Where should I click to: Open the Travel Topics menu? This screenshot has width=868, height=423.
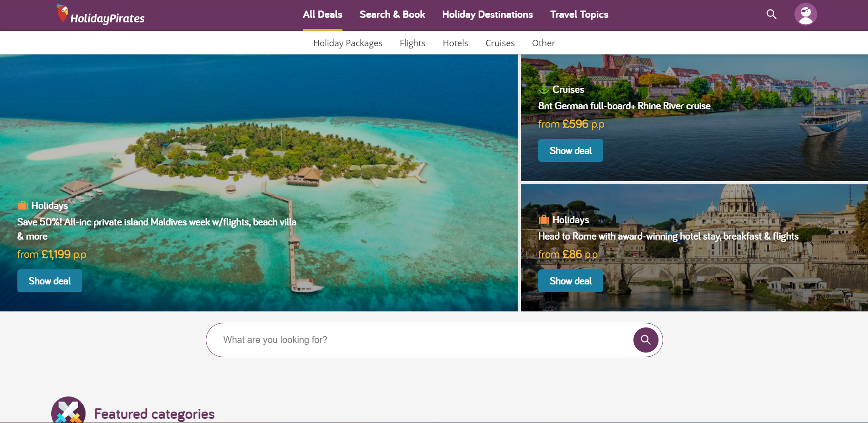579,15
